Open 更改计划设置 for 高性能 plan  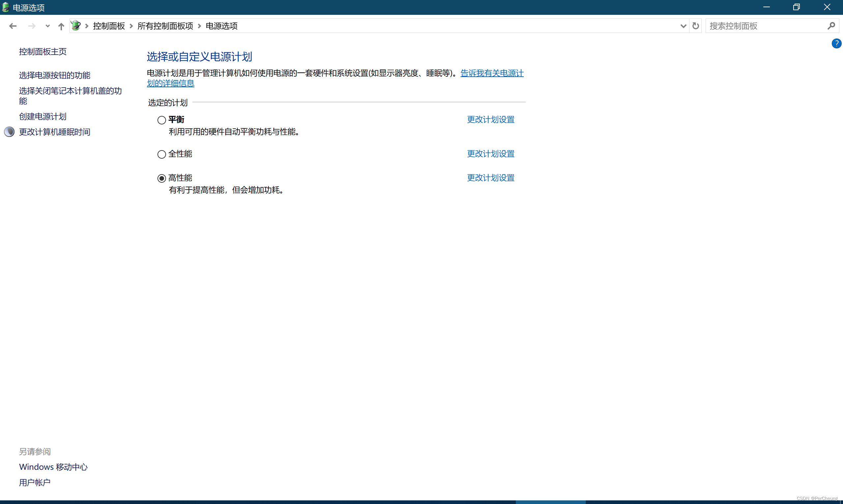point(491,178)
